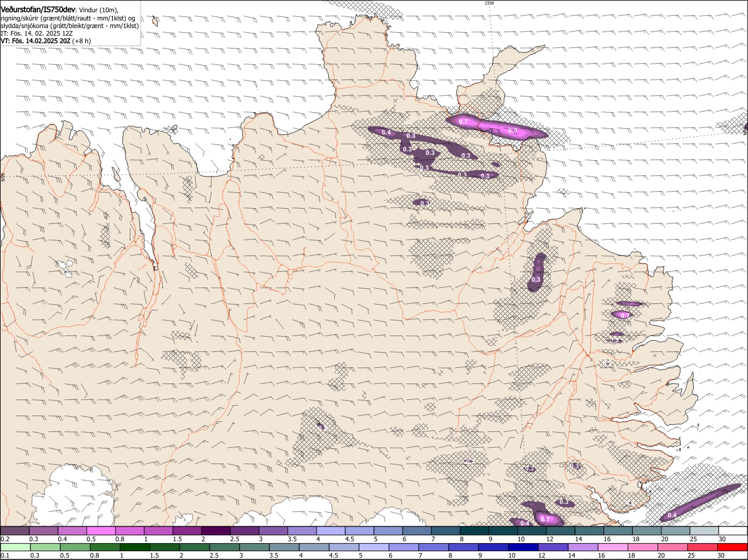Select the dark teal swatch between 8 and 9, upper legend
The image size is (748, 560).
[475, 531]
